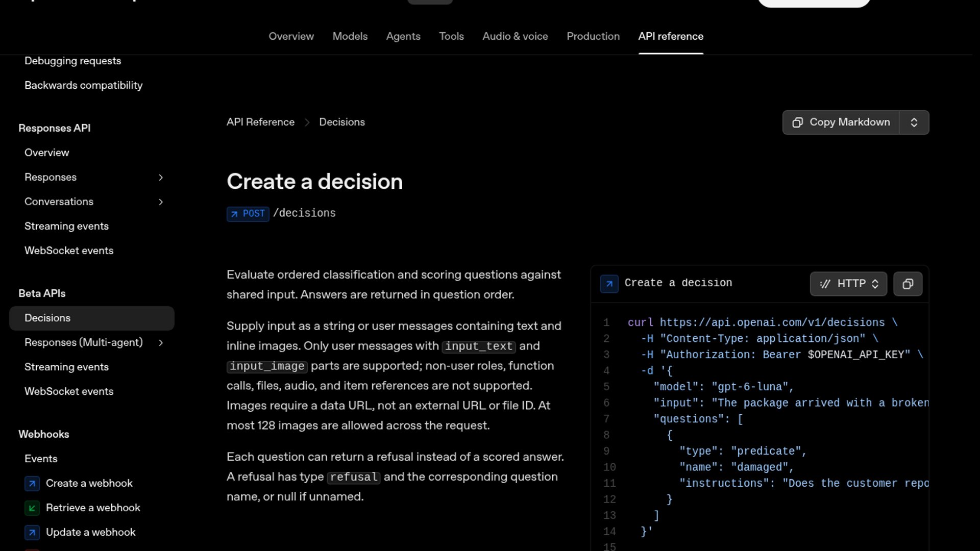Screen dimensions: 980x551
Task: Open Retrieve a webhook page
Action: click(x=93, y=508)
